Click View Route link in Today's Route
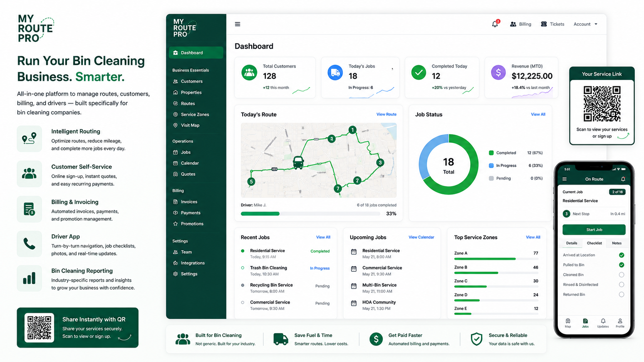 [x=386, y=114]
